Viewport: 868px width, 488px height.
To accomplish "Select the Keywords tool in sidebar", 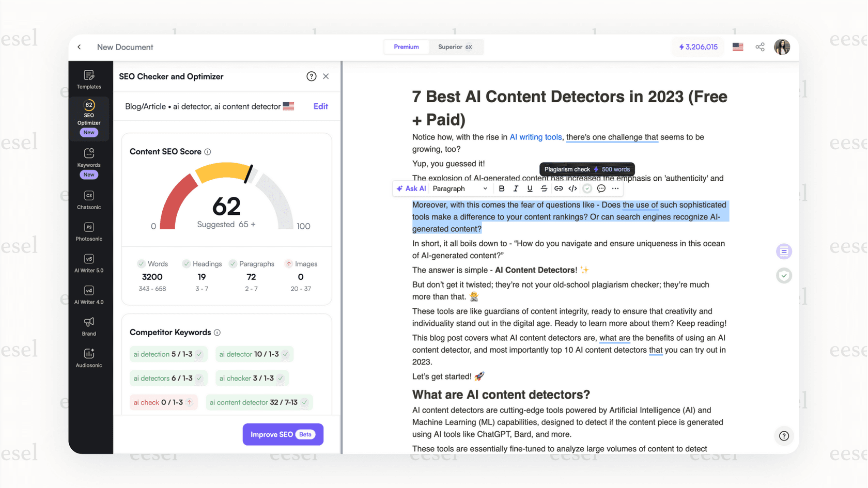I will (89, 158).
